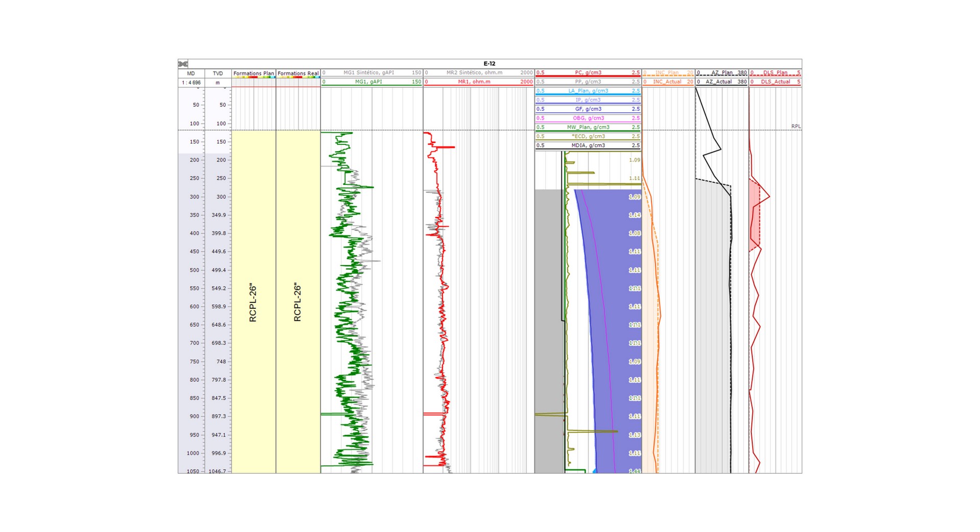Image resolution: width=980 pixels, height=532 pixels.
Task: Select the MR1 ohm.m red curve header
Action: (x=474, y=82)
